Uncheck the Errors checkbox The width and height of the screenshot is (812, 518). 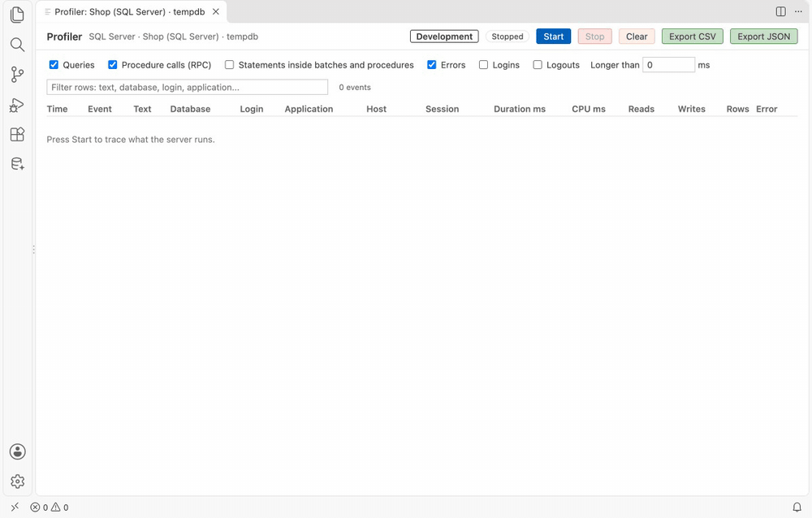point(431,65)
